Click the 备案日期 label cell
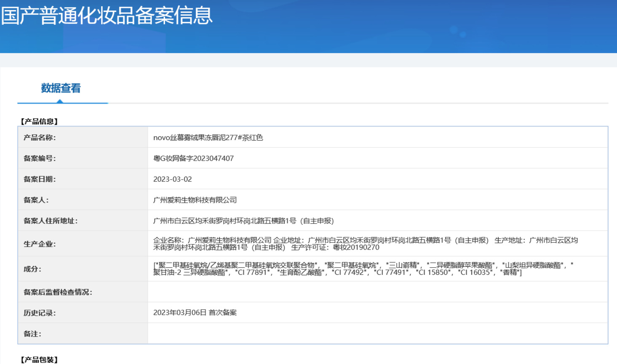The height and width of the screenshot is (364, 617). click(83, 179)
